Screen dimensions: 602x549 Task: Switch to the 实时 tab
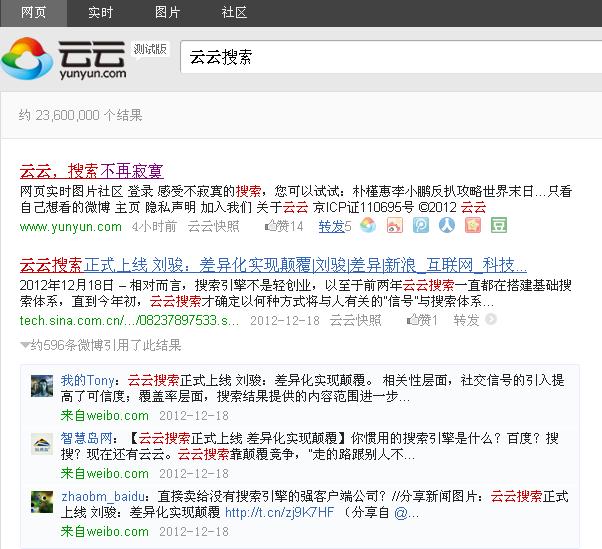coord(100,13)
